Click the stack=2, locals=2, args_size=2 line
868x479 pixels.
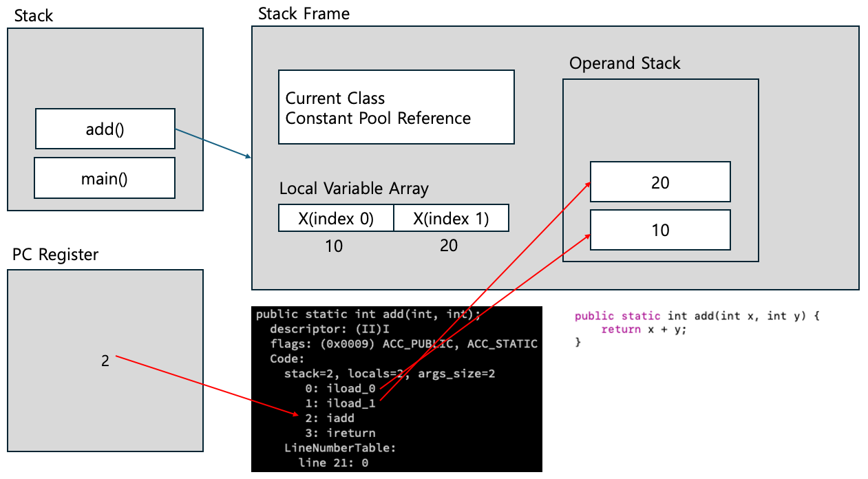point(390,374)
